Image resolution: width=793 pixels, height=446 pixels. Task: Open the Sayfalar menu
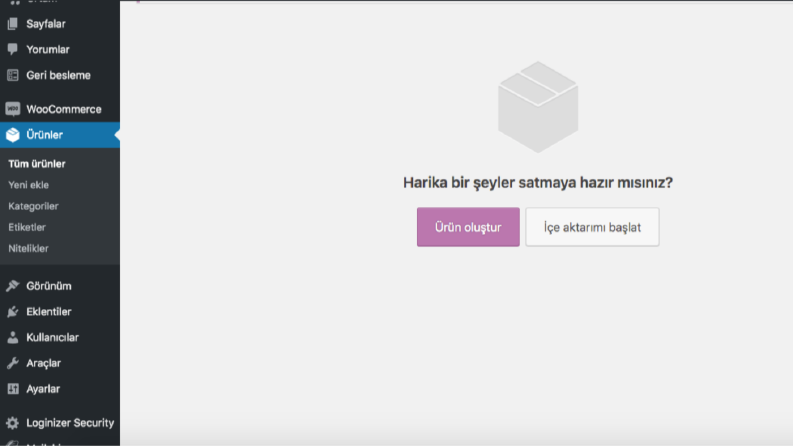point(60,24)
